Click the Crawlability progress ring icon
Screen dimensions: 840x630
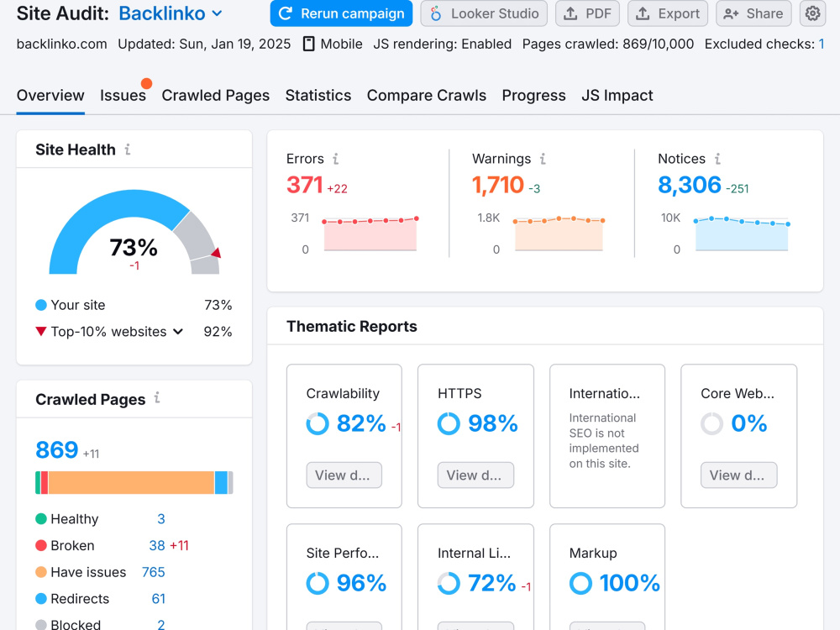(x=318, y=423)
